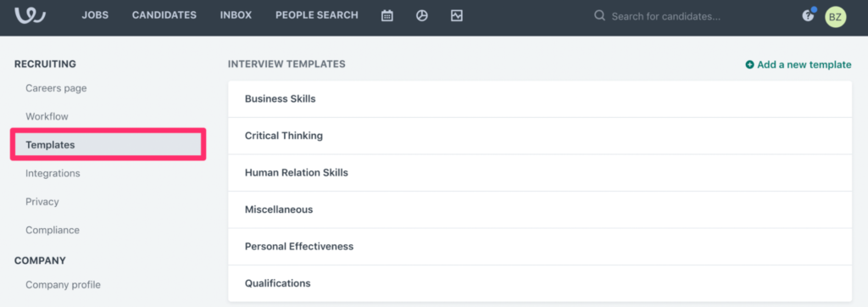The height and width of the screenshot is (307, 868).
Task: Open Company profile settings
Action: pyautogui.click(x=63, y=285)
